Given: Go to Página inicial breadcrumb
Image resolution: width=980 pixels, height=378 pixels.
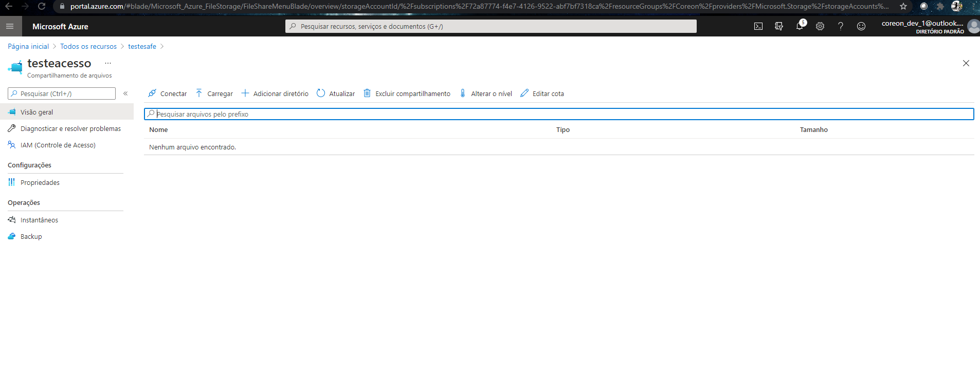Looking at the screenshot, I should pyautogui.click(x=28, y=46).
